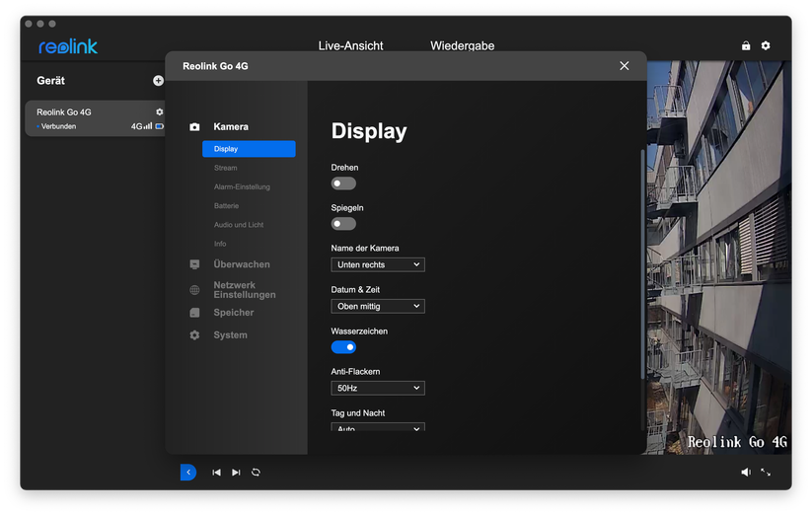Click the Speicher storage icon

pyautogui.click(x=194, y=313)
